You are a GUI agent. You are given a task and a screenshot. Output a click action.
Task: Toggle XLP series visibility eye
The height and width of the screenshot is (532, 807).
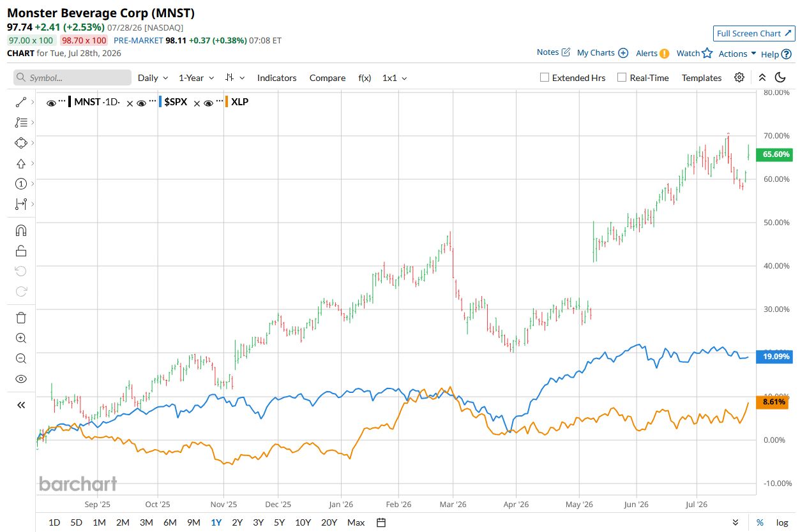(x=209, y=102)
